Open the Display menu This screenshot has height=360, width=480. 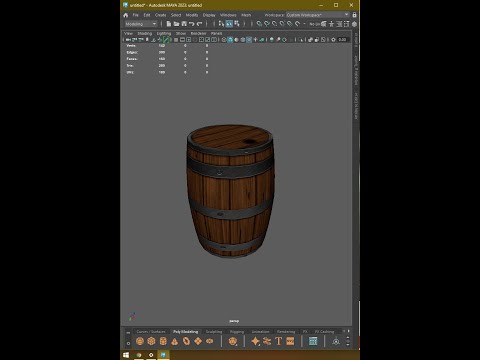pos(209,15)
